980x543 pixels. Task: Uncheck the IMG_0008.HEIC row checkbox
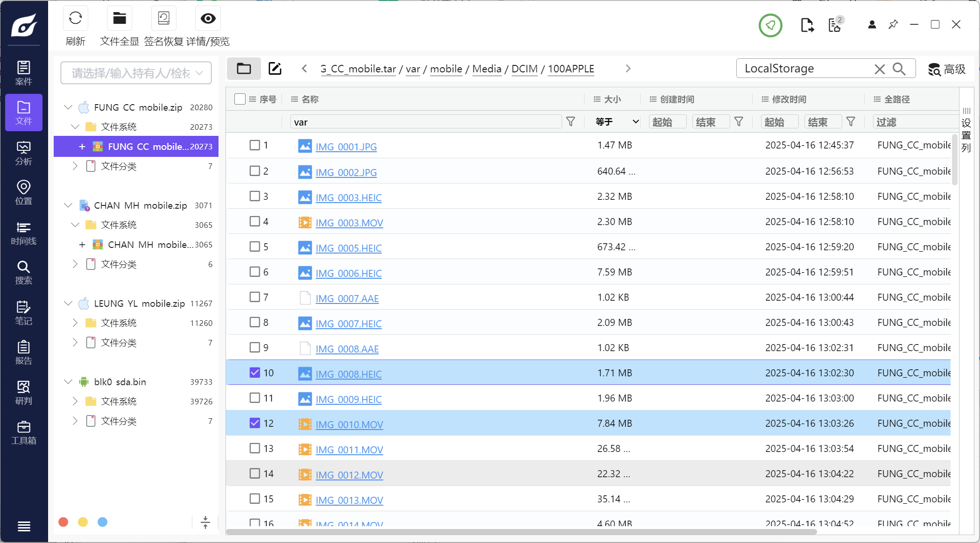(254, 373)
